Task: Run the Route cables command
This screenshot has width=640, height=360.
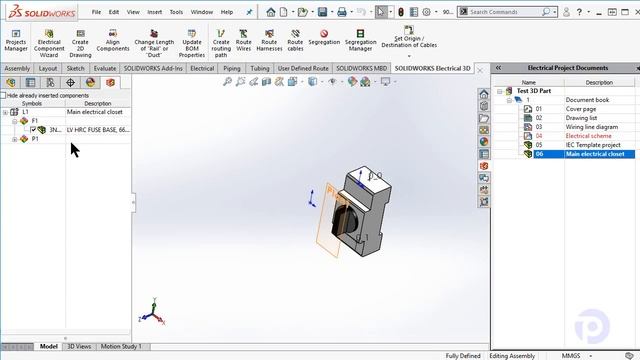Action: pyautogui.click(x=295, y=40)
